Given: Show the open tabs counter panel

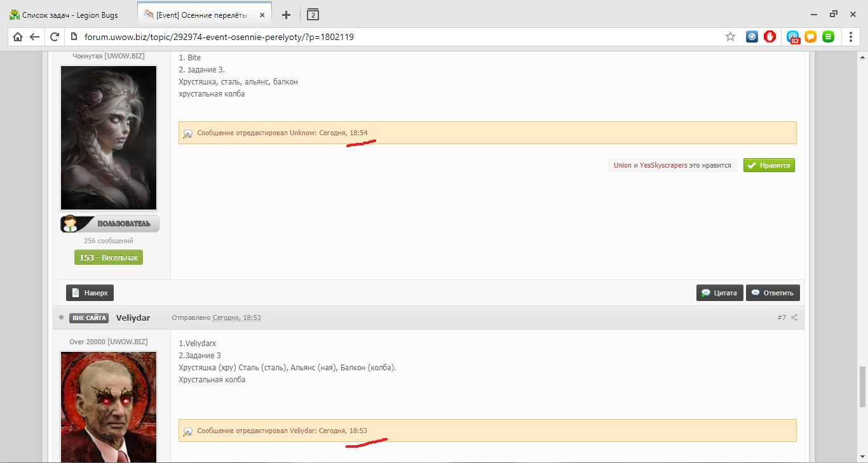Looking at the screenshot, I should click(x=312, y=15).
